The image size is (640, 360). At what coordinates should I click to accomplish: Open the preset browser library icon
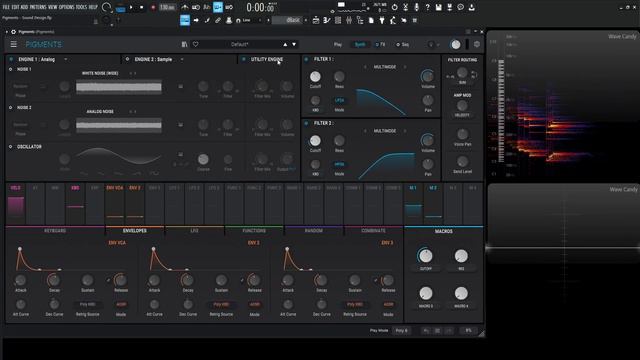[x=184, y=44]
